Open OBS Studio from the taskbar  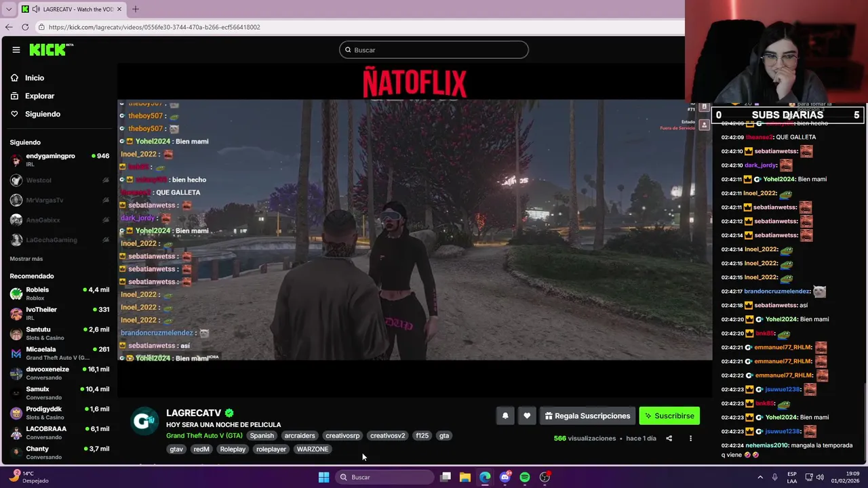point(545,477)
